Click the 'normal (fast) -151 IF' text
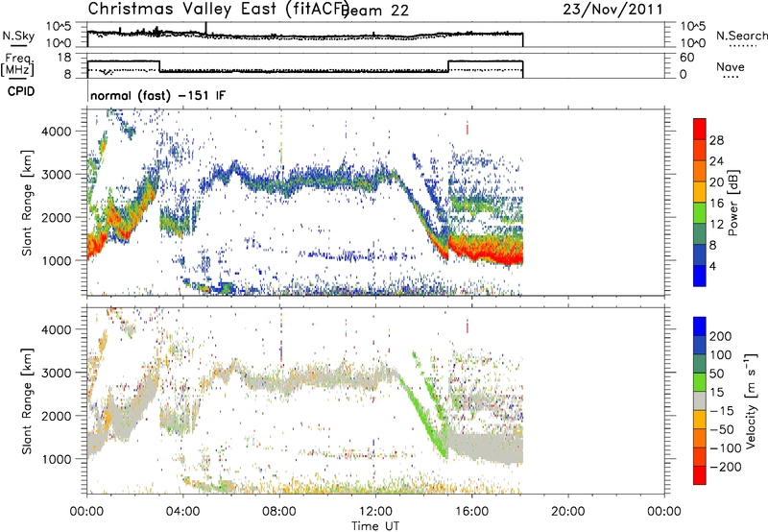This screenshot has width=768, height=532. pos(157,95)
